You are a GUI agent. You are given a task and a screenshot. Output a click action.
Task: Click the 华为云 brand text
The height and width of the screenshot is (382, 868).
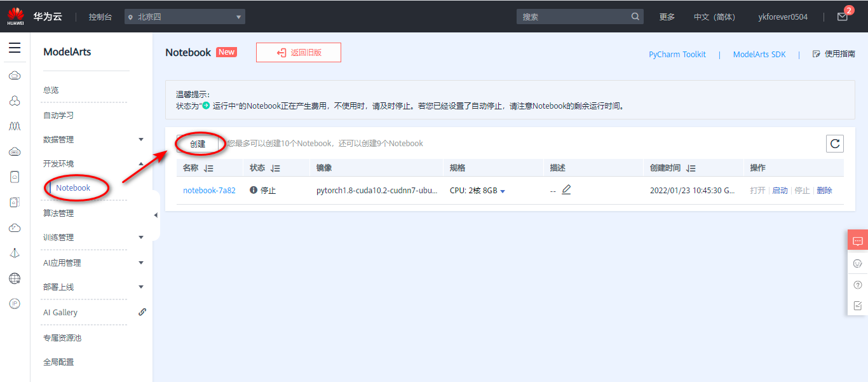[x=48, y=17]
